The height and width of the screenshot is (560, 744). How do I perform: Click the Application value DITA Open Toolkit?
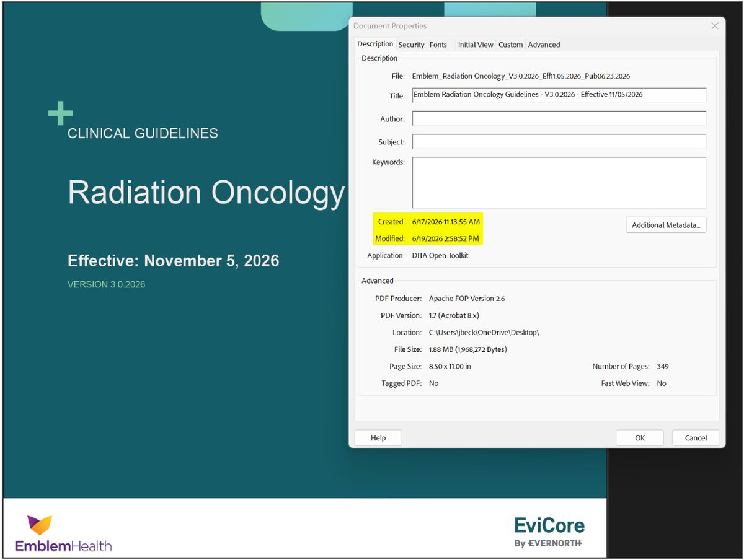440,255
